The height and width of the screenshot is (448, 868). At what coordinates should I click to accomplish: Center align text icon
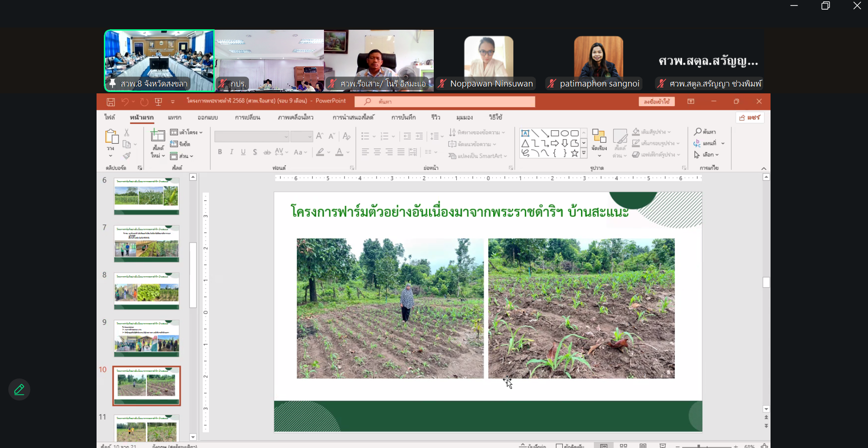377,152
